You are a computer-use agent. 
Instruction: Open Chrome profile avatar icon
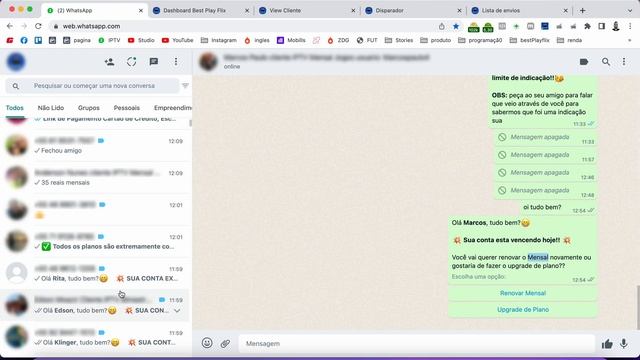(x=616, y=26)
